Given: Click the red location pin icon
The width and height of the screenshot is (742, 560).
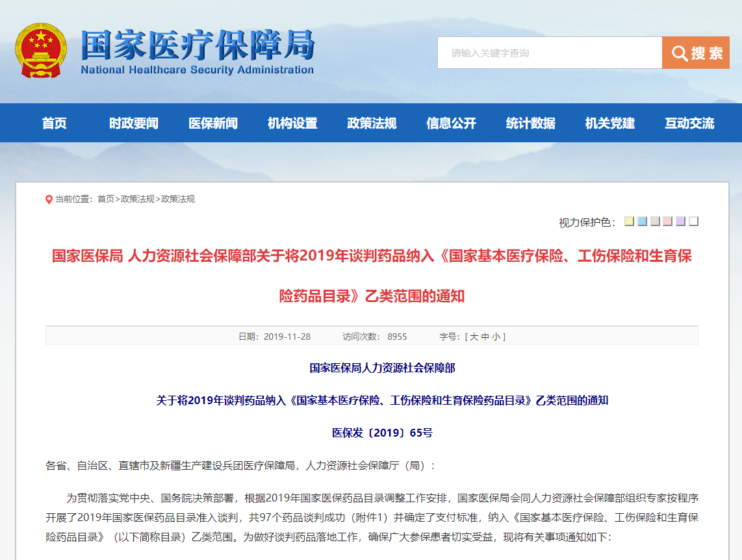Looking at the screenshot, I should pos(49,199).
